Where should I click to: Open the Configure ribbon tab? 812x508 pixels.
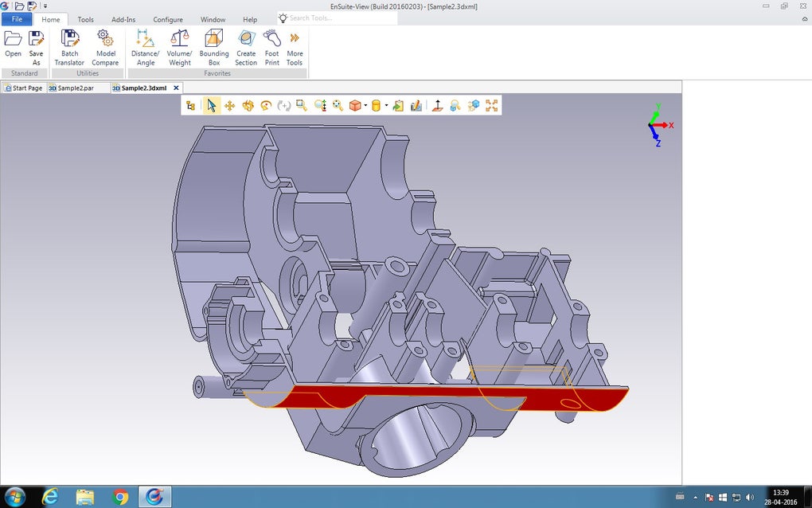(168, 20)
